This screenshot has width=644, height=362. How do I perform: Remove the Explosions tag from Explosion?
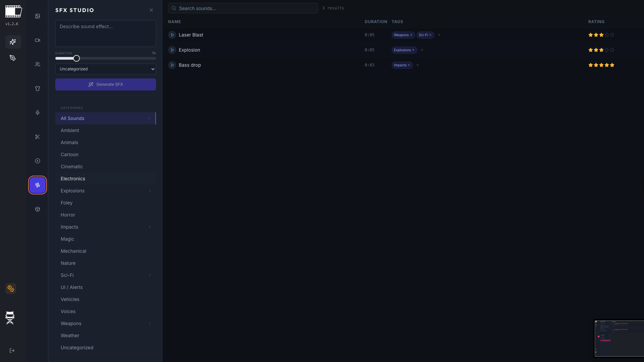point(413,50)
